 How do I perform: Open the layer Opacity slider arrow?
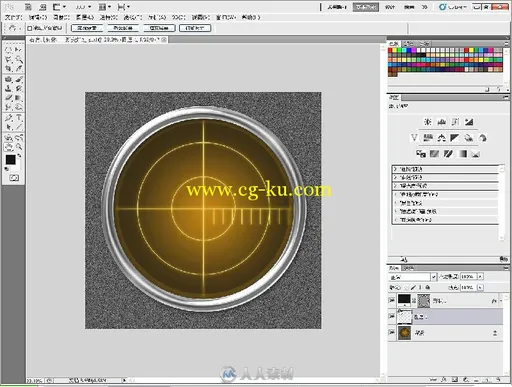[480, 277]
